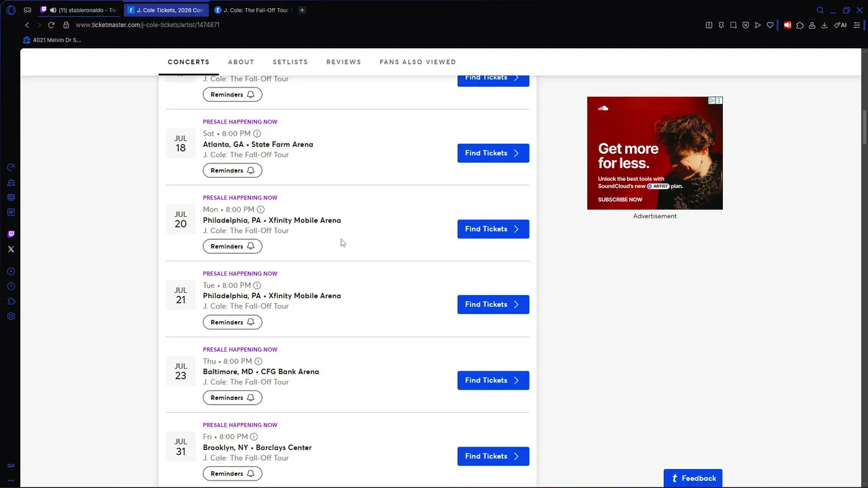Viewport: 868px width, 488px height.
Task: Open X in the sidebar
Action: pyautogui.click(x=11, y=249)
